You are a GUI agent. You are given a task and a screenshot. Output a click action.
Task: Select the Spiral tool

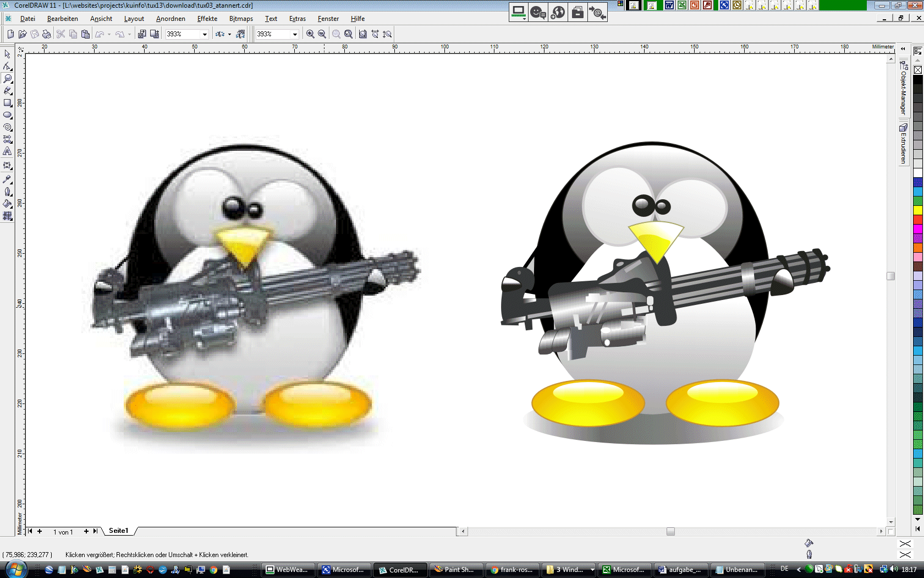(7, 127)
